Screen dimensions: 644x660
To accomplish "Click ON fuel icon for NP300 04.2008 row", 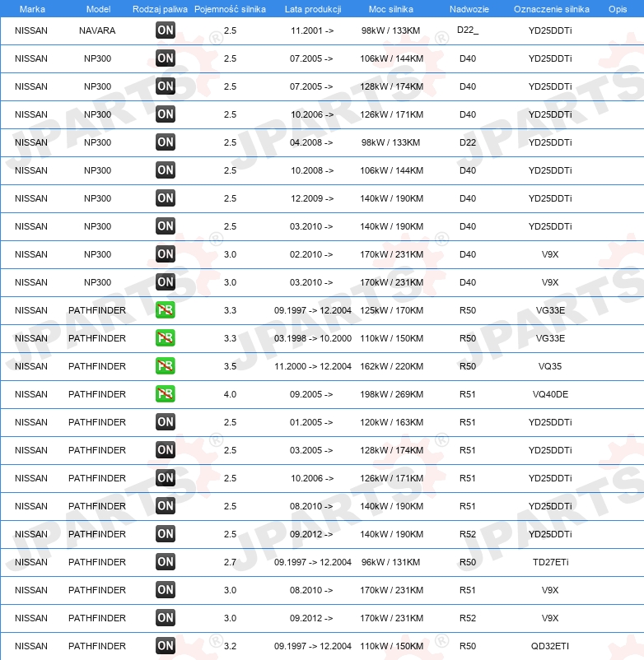I will pyautogui.click(x=165, y=142).
